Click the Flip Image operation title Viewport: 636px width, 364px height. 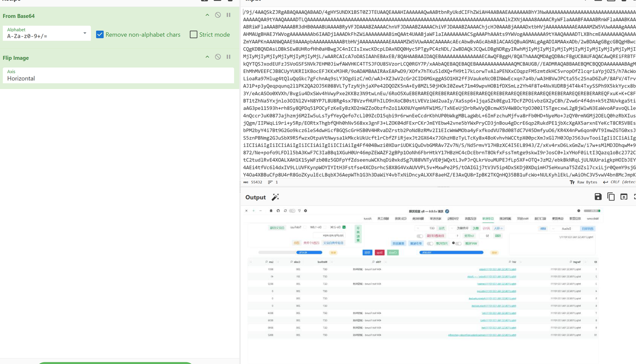coord(16,58)
